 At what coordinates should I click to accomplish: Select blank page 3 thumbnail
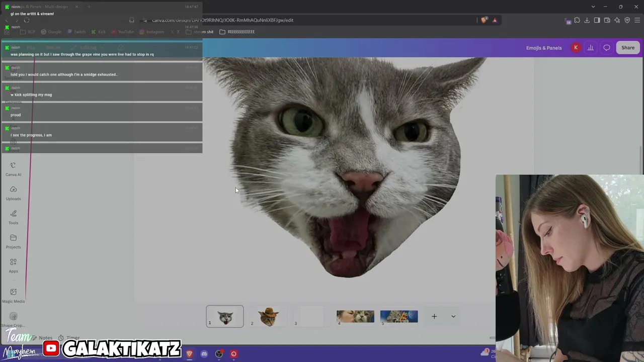pos(311,316)
